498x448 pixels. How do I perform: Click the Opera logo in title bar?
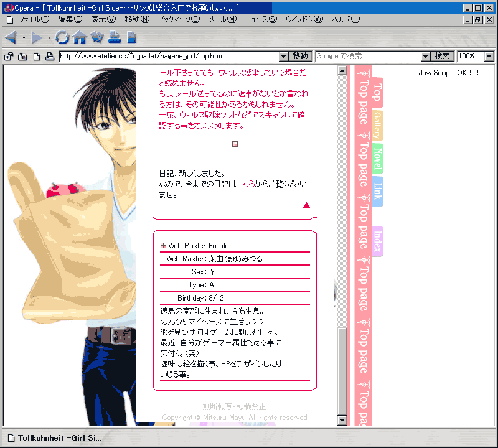[x=8, y=8]
